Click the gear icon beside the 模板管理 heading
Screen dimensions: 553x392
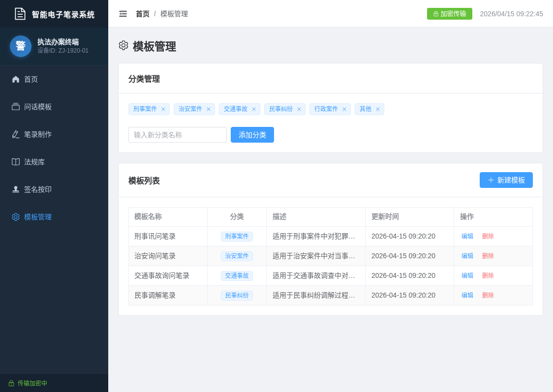pos(123,45)
